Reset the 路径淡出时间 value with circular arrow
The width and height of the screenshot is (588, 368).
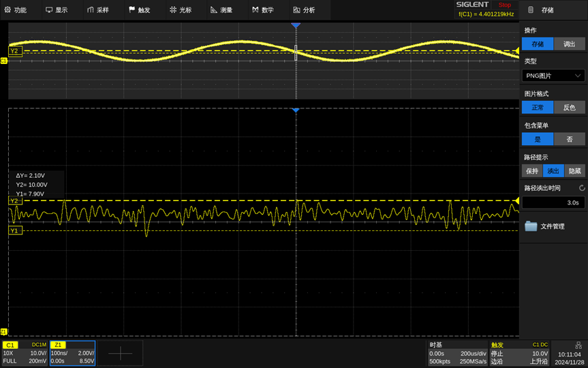581,188
